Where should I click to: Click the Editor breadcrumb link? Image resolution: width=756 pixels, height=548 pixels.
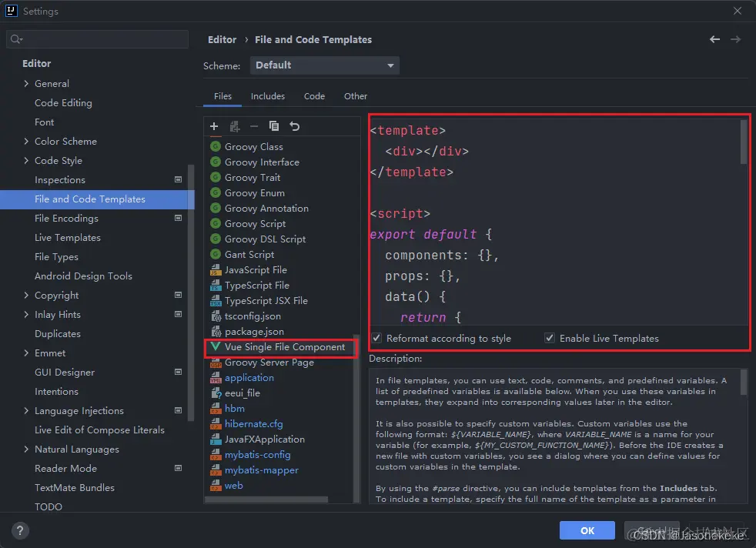tap(222, 39)
